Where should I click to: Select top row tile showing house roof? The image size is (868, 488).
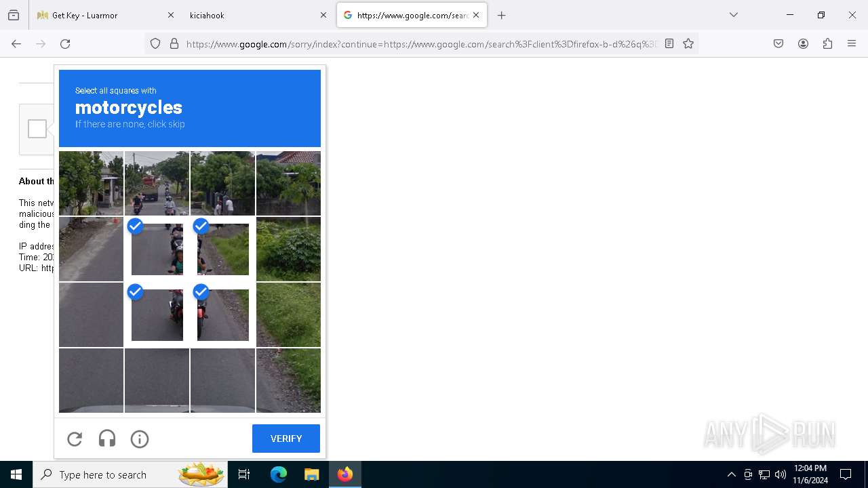(x=289, y=183)
